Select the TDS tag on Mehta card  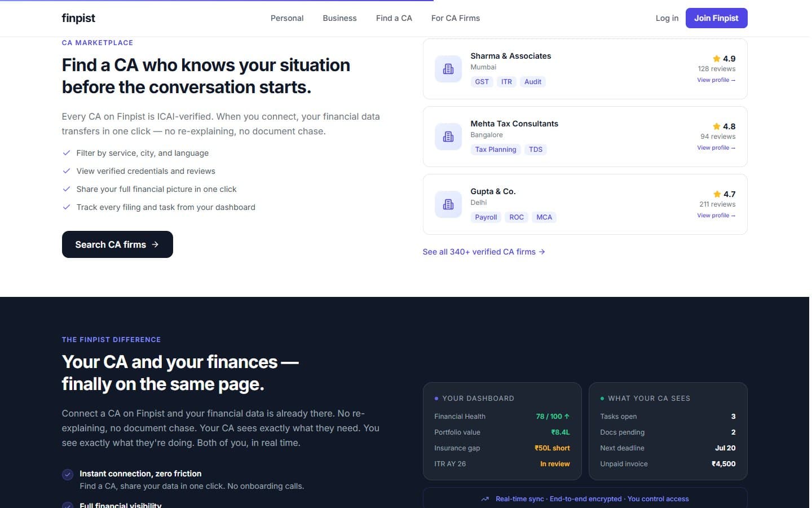[x=536, y=150]
